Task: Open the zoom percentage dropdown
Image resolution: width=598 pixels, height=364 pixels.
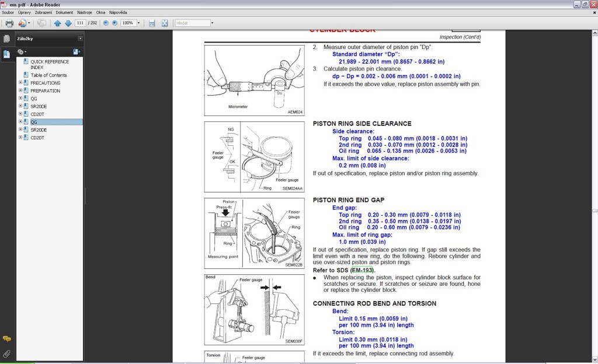Action: (139, 23)
